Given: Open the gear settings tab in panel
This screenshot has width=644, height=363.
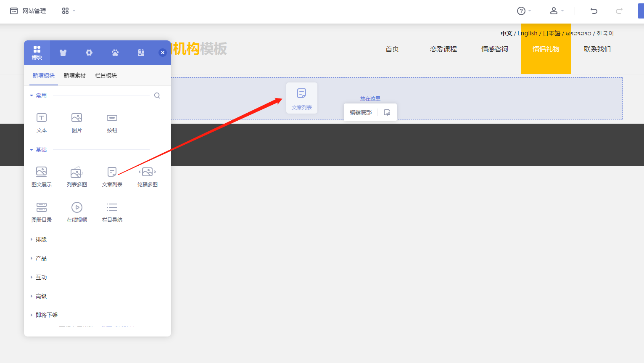Looking at the screenshot, I should click(89, 53).
